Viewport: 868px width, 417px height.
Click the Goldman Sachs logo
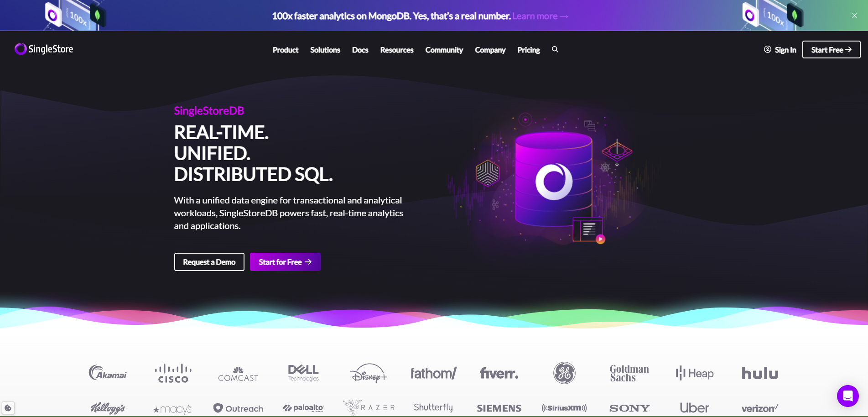pyautogui.click(x=629, y=373)
